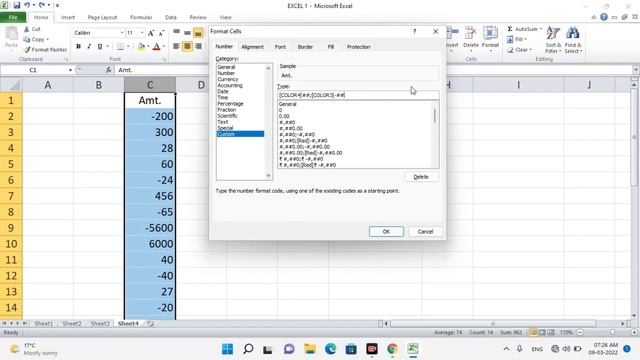Toggle Italic formatting in ribbon
Screen dimensions: 640x360
click(89, 47)
